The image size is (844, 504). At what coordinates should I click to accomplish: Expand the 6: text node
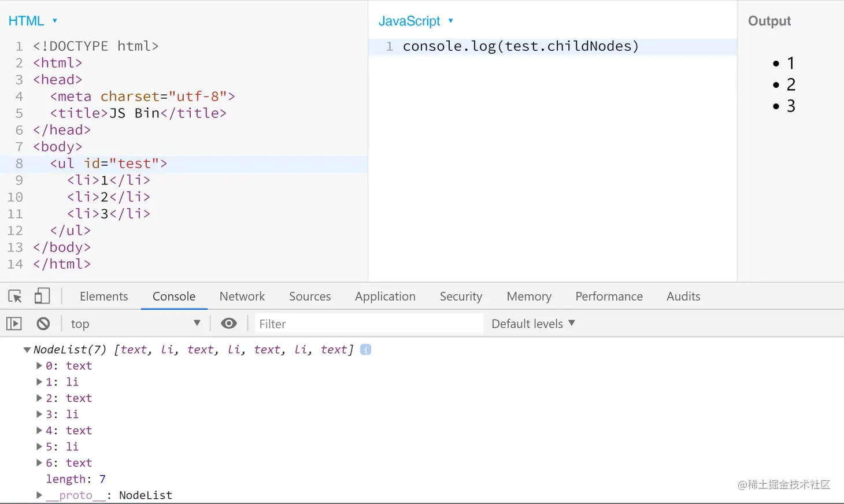click(39, 463)
